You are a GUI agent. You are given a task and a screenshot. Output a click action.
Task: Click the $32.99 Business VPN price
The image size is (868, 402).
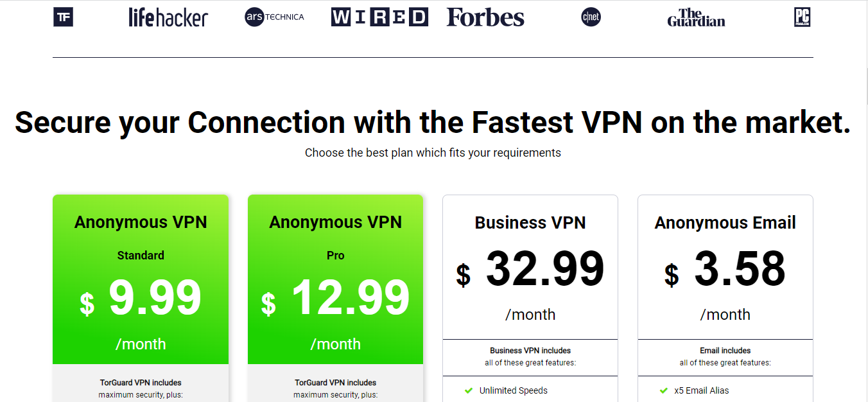[x=530, y=269]
